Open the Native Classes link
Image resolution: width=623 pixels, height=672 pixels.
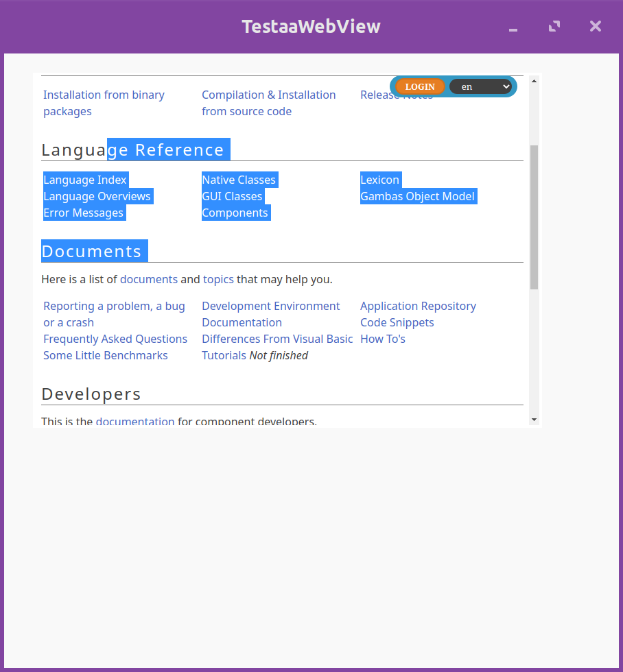(239, 180)
